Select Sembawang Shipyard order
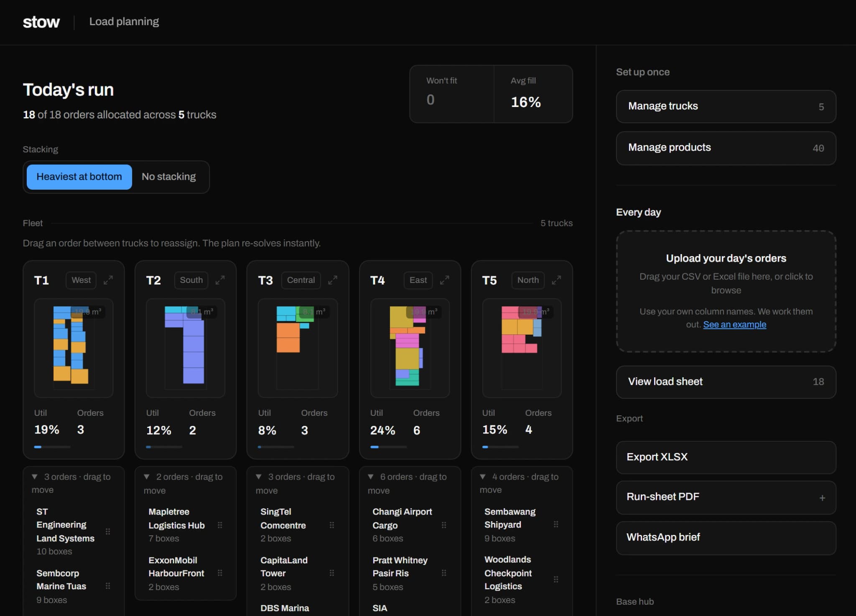Image resolution: width=856 pixels, height=616 pixels. point(522,524)
